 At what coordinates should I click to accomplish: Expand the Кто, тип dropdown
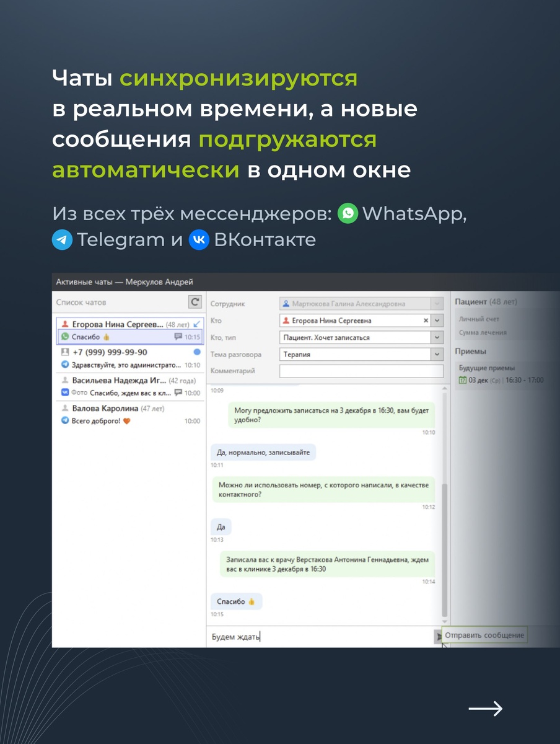pyautogui.click(x=438, y=338)
